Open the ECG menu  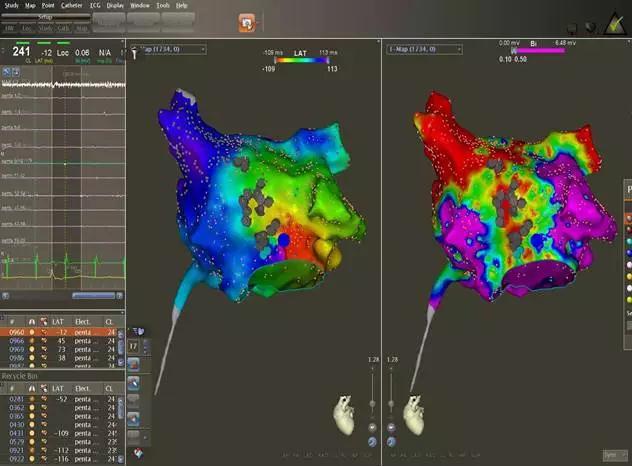[x=95, y=5]
